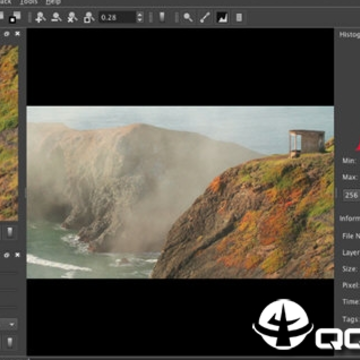Click the bucket icon in the top toolbar
Image resolution: width=360 pixels, height=360 pixels.
point(162,17)
